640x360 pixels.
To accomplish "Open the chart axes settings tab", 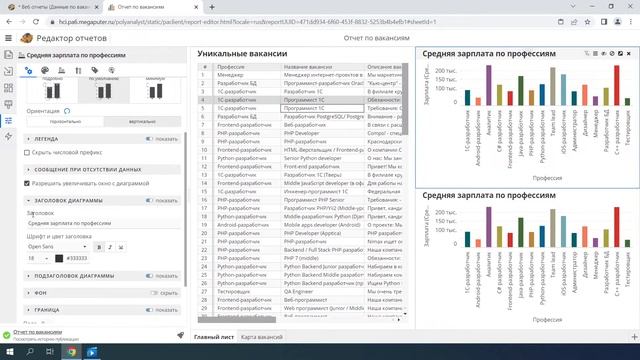I will coord(61,71).
